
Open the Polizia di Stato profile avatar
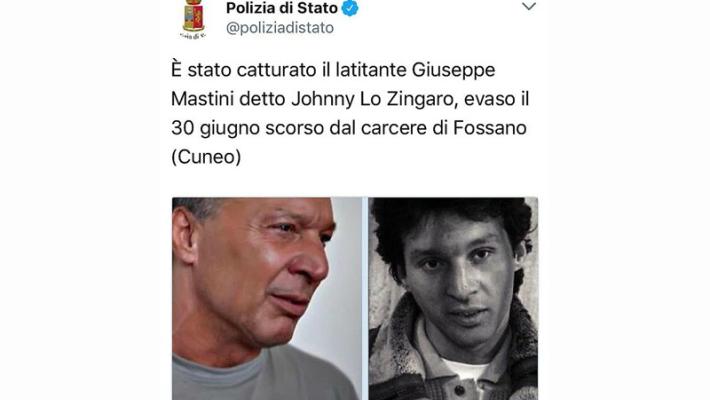194,19
